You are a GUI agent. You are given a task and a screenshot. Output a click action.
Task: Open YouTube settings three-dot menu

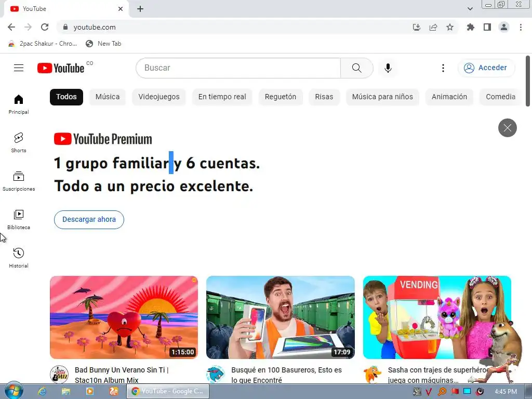[443, 68]
